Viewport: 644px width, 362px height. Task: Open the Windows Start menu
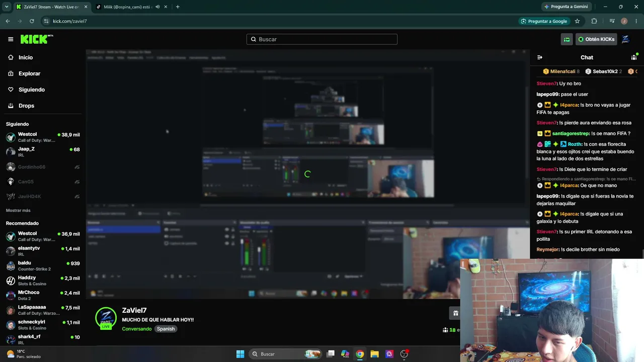[x=240, y=354]
